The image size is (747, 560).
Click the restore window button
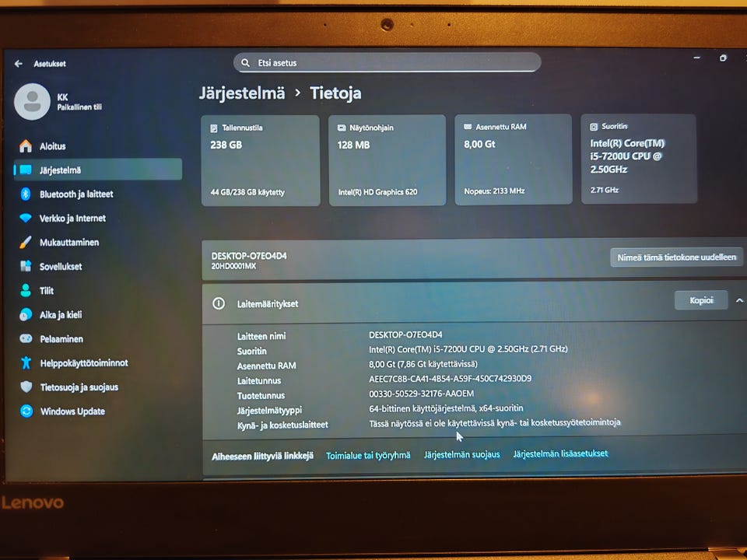(723, 58)
